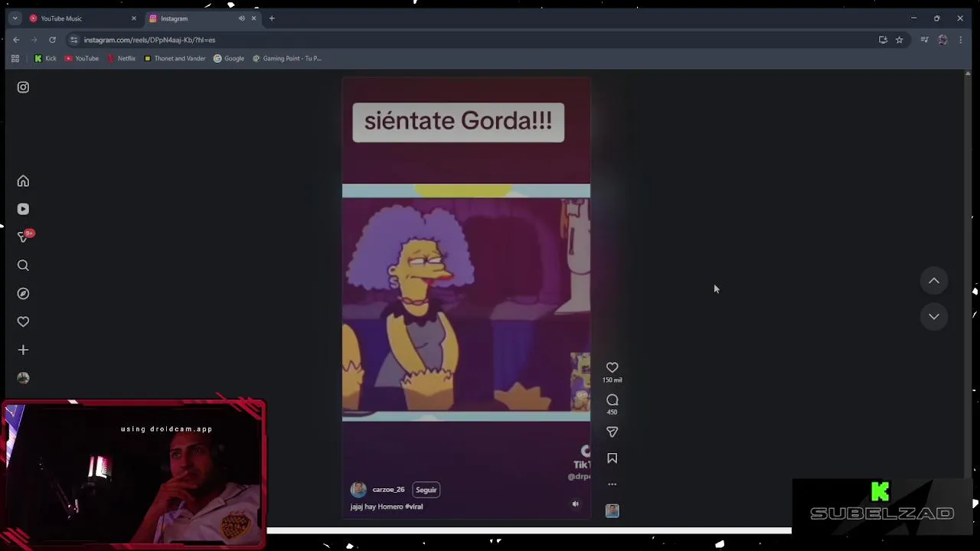The height and width of the screenshot is (551, 980).
Task: Open comments bubble on the reel
Action: [612, 400]
